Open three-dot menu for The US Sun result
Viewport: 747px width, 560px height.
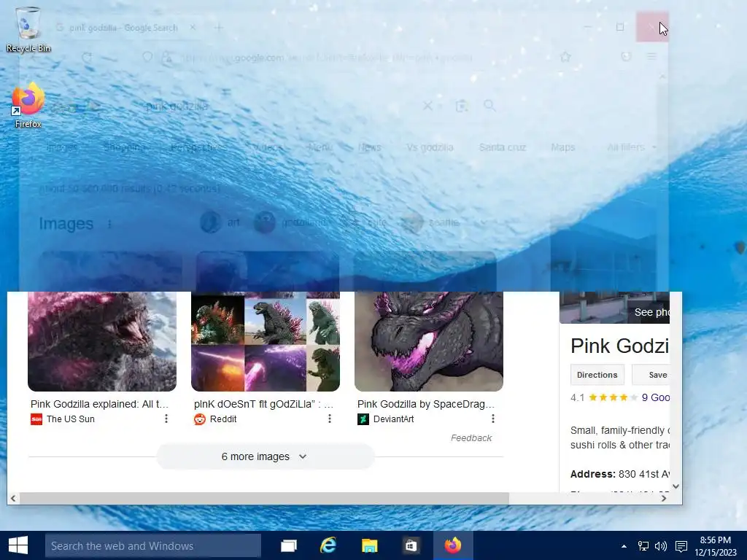tap(166, 419)
